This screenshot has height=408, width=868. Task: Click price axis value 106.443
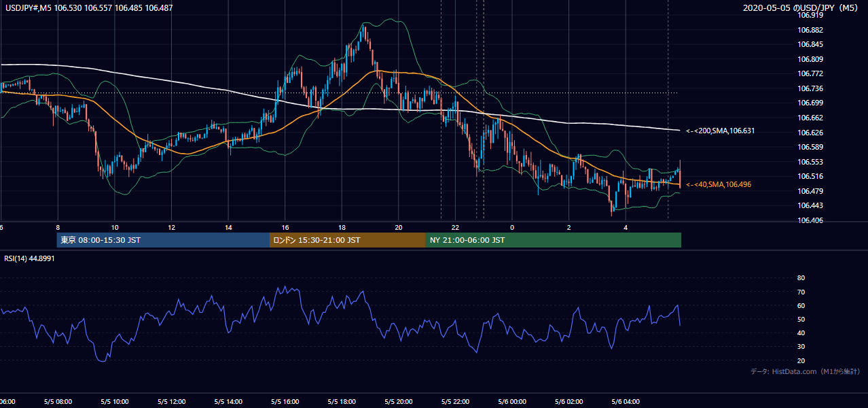pos(810,205)
